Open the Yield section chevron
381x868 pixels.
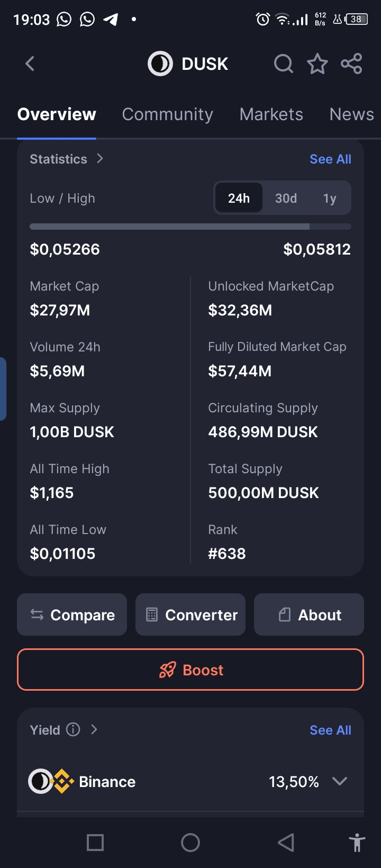pos(94,729)
